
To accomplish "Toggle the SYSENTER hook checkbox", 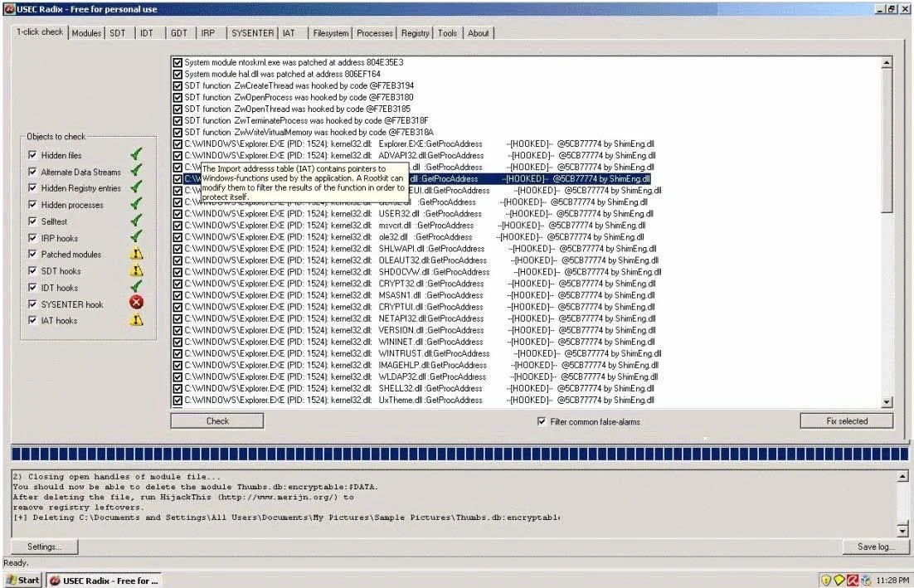I will (x=32, y=304).
